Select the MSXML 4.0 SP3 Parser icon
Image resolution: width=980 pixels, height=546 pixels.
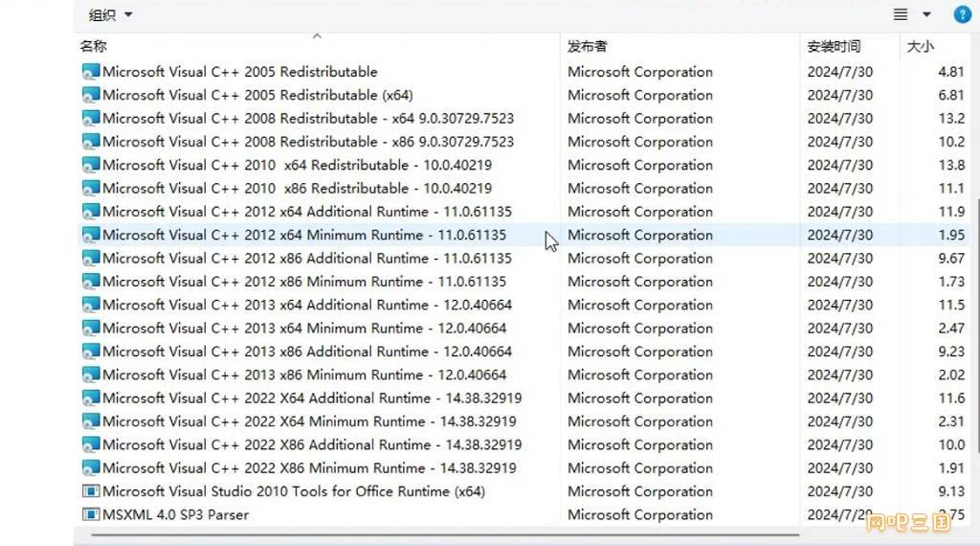click(91, 514)
